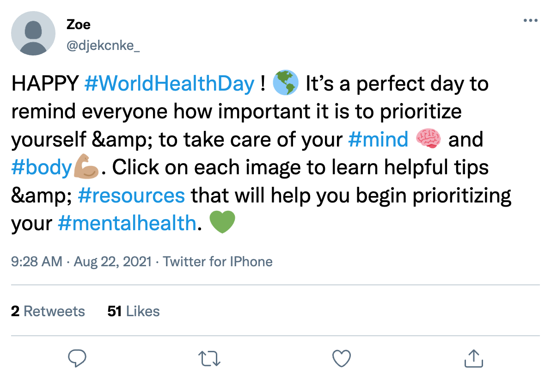The image size is (551, 392).
Task: Open the #body hashtag link
Action: tap(42, 167)
